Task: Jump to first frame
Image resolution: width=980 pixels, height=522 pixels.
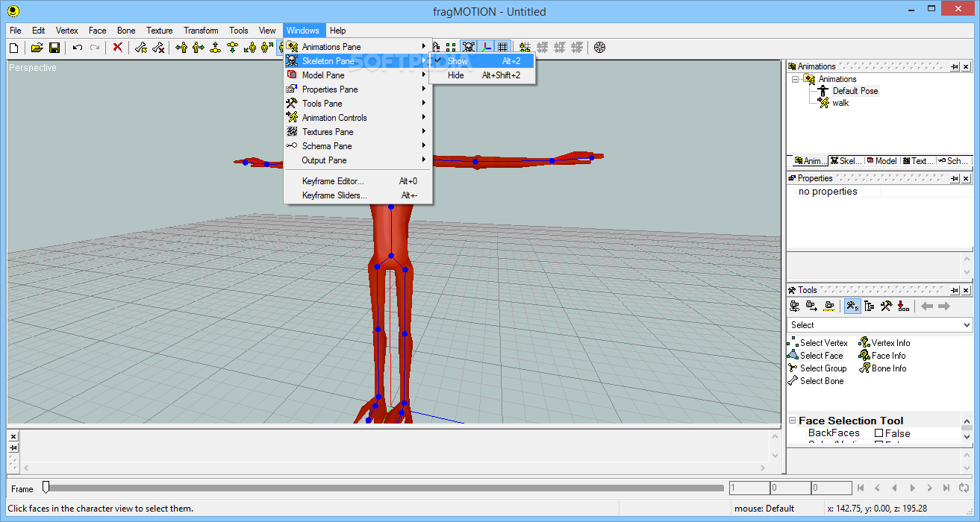Action: coord(861,488)
